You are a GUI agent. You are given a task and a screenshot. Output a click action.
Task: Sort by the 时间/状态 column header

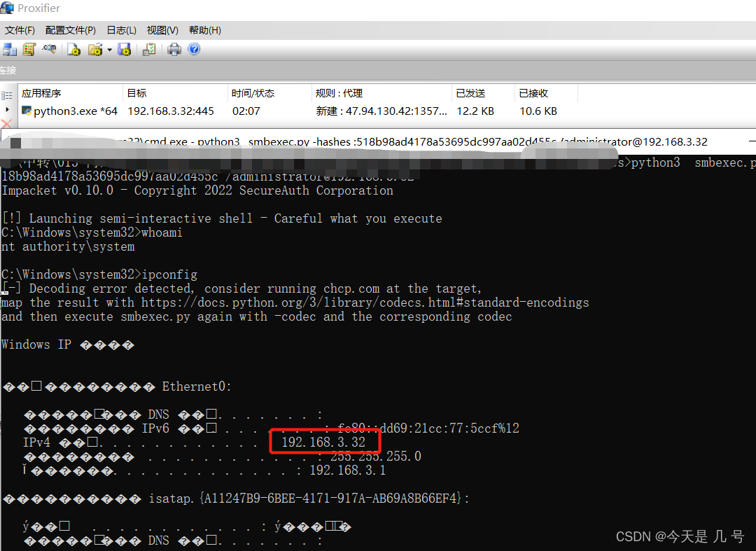click(x=269, y=93)
